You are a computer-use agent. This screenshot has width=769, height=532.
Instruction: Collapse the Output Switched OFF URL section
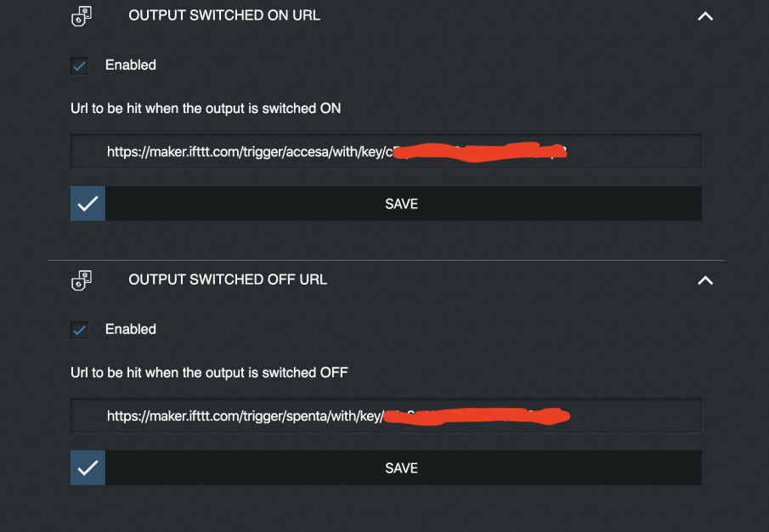pyautogui.click(x=705, y=280)
